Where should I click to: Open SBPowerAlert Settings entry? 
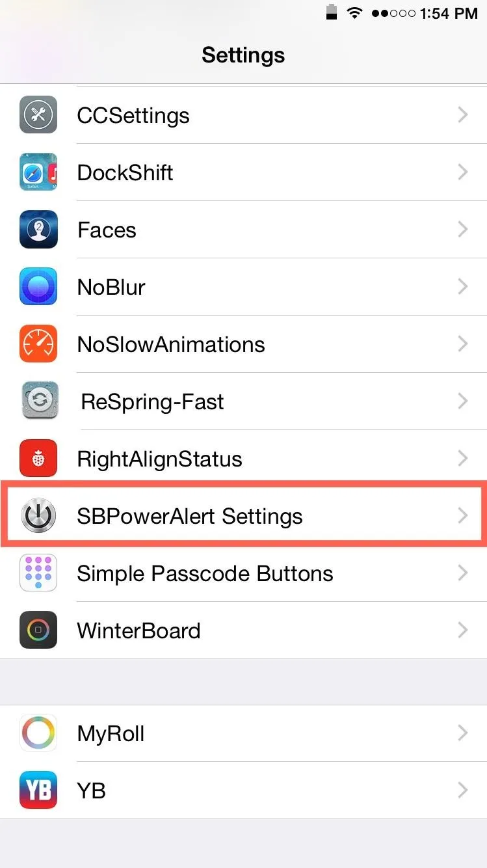click(243, 516)
